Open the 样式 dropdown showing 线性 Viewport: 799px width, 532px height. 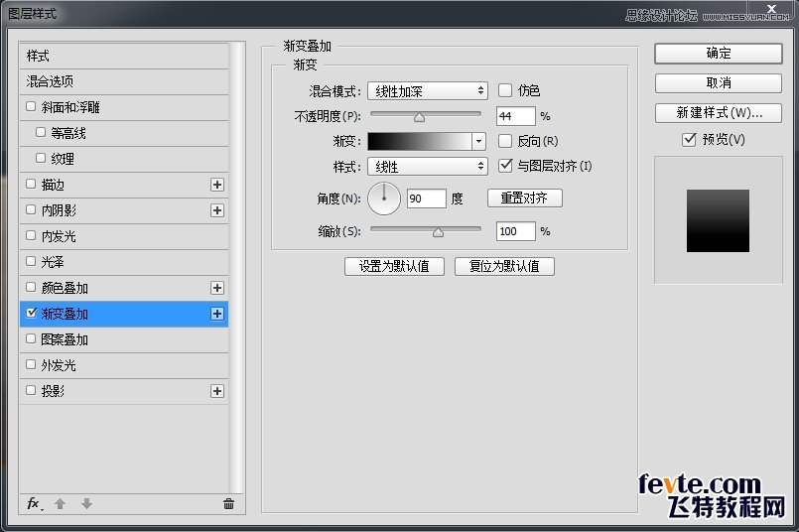pyautogui.click(x=428, y=166)
